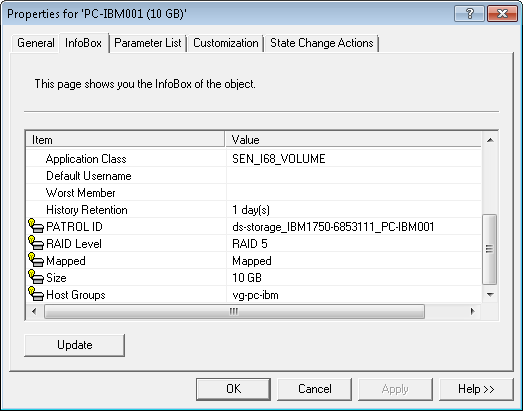Click the ds-storage_IBM1750-6853111_PC-IBM001 value

[x=333, y=227]
